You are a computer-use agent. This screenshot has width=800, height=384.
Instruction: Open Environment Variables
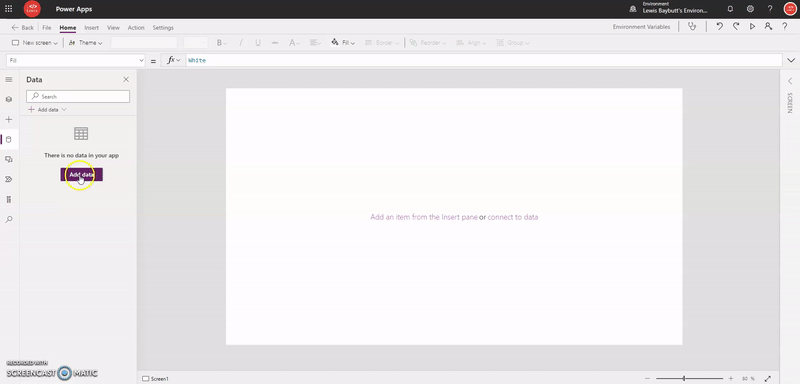pyautogui.click(x=641, y=27)
